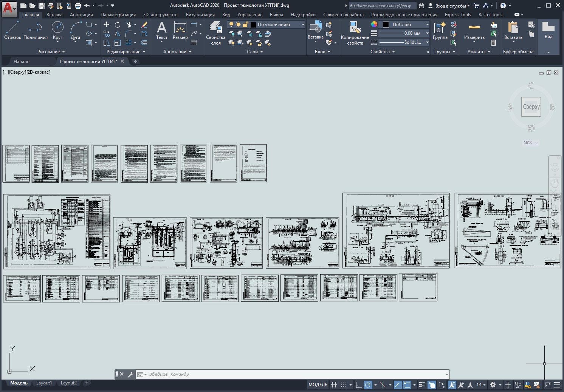Open the Аннотации ribbon tab
Image resolution: width=564 pixels, height=392 pixels.
click(x=81, y=15)
